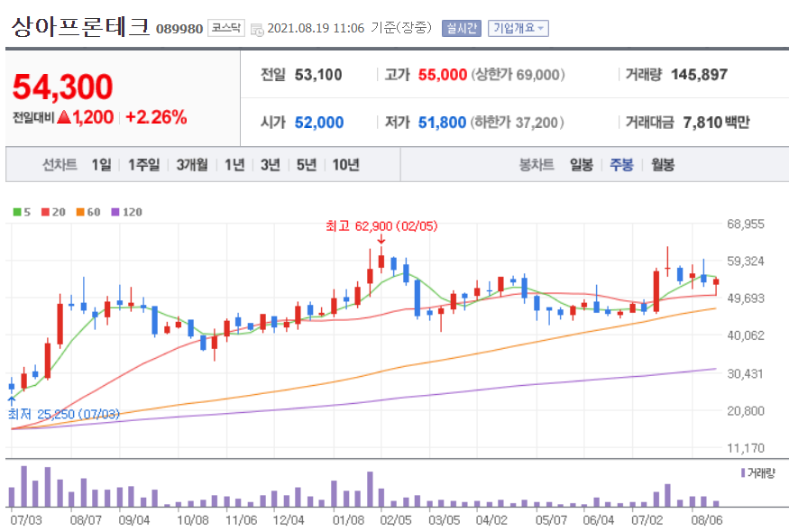Open the 기업개요 dropdown

(x=518, y=28)
